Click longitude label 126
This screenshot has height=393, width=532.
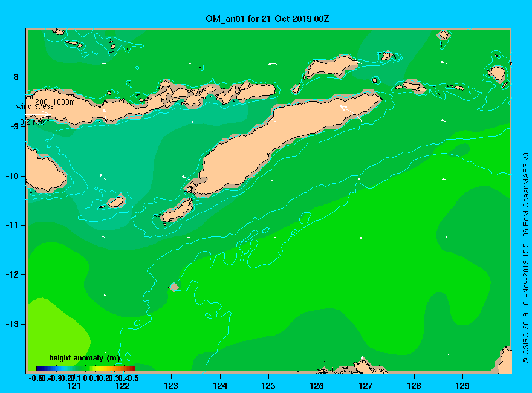[317, 386]
